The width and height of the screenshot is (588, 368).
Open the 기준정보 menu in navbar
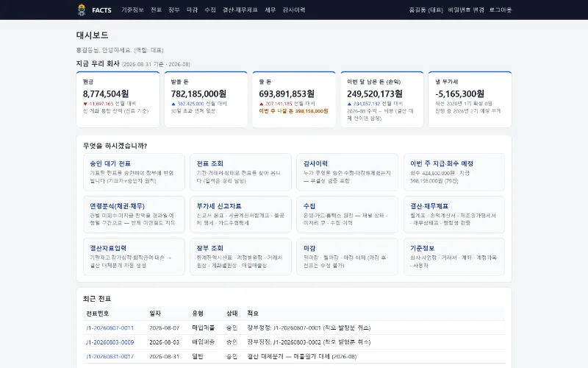tap(132, 10)
